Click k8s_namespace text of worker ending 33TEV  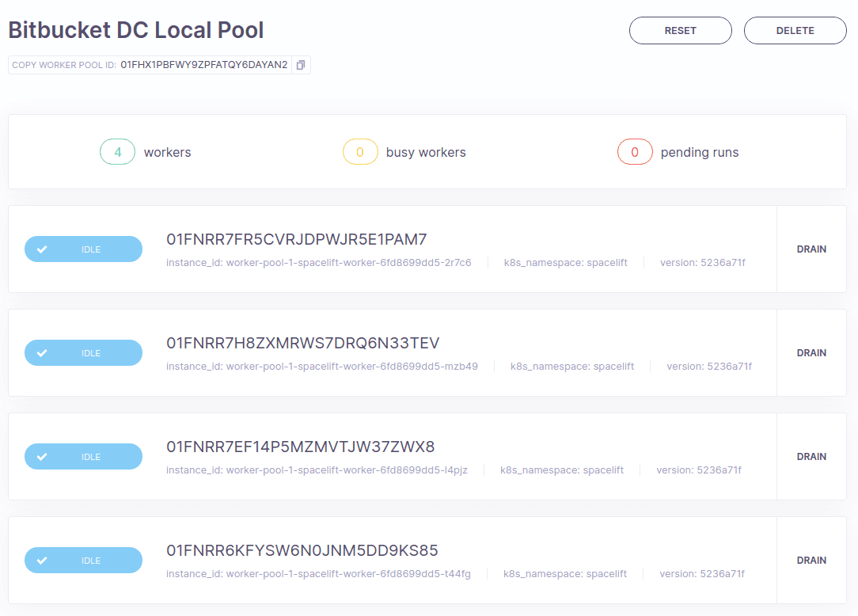(571, 367)
